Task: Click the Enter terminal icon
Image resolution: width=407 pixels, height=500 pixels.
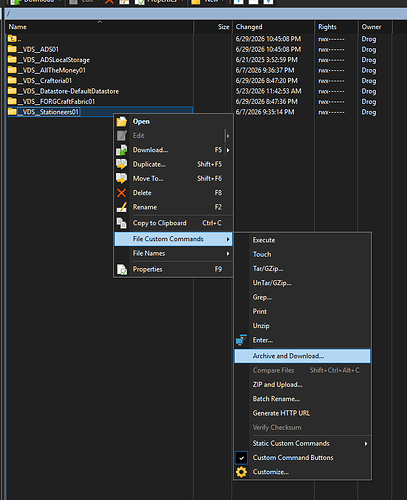Action: 241,340
